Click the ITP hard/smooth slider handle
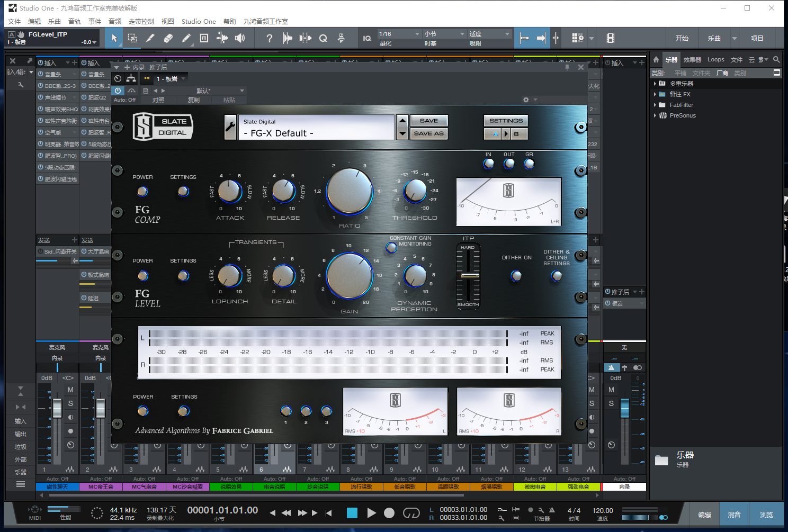This screenshot has width=788, height=532. (469, 275)
